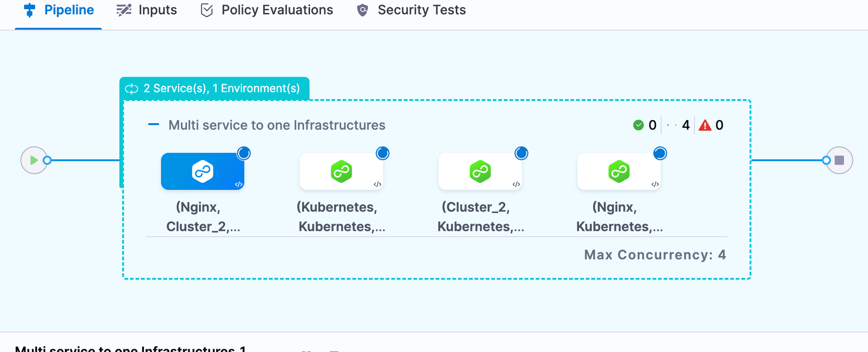Click the code icon on Kubernetes, Kubernetes node
Image resolution: width=868 pixels, height=352 pixels.
tap(378, 184)
